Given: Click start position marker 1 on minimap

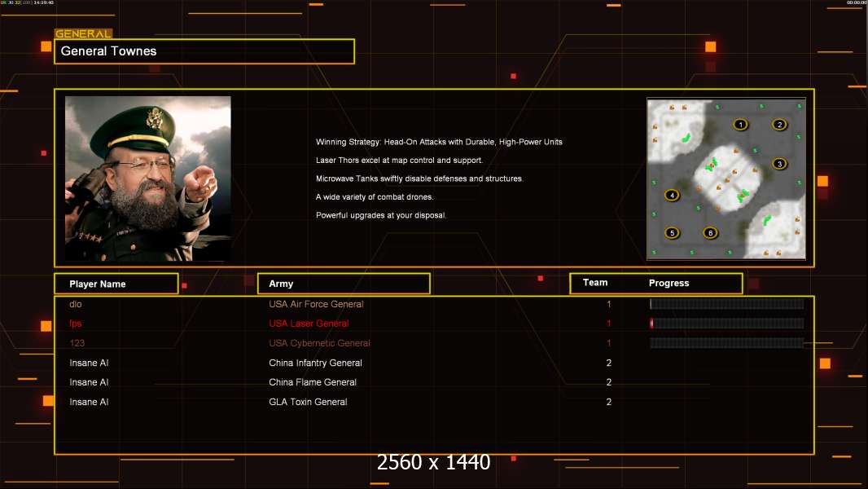Looking at the screenshot, I should click(741, 125).
